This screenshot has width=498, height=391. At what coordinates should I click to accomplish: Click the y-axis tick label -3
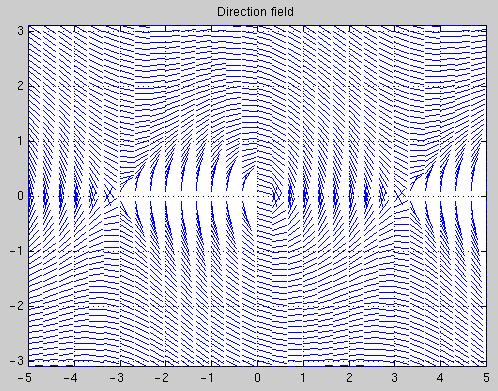click(x=17, y=361)
